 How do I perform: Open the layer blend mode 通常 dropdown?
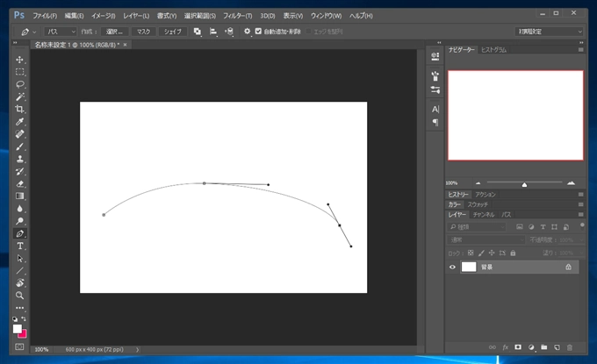(x=483, y=239)
